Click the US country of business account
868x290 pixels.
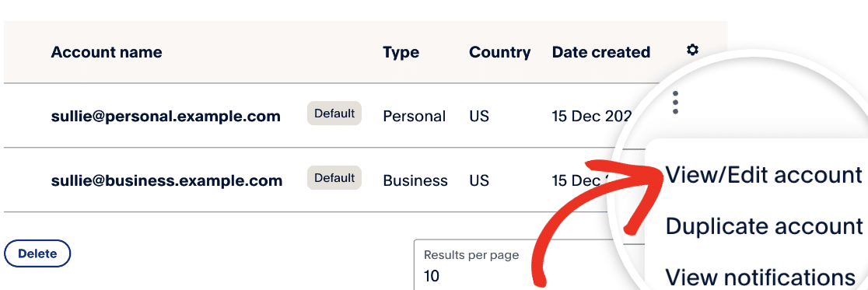point(479,180)
